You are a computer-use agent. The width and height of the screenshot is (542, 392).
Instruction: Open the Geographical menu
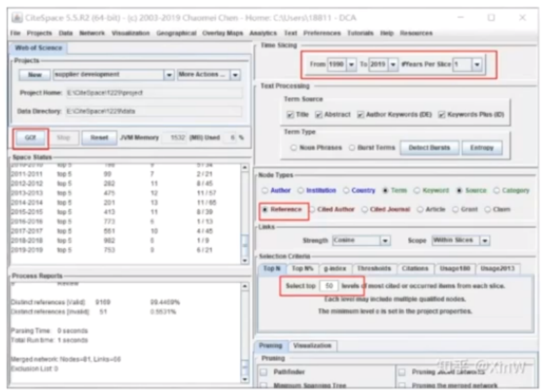click(x=176, y=33)
